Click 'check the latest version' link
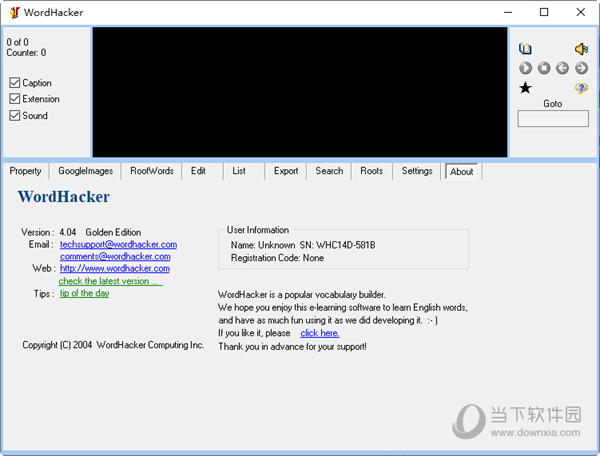Image resolution: width=600 pixels, height=456 pixels. click(x=111, y=281)
